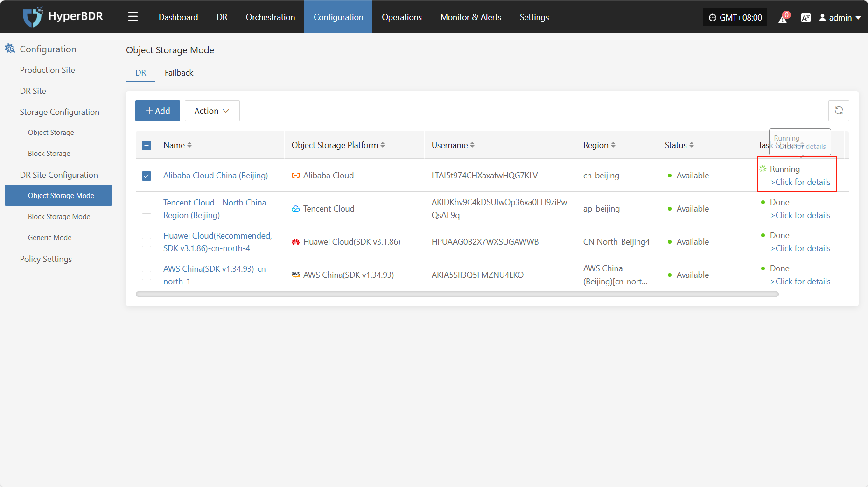Viewport: 868px width, 487px height.
Task: Click for details on AWS China task
Action: tap(800, 282)
